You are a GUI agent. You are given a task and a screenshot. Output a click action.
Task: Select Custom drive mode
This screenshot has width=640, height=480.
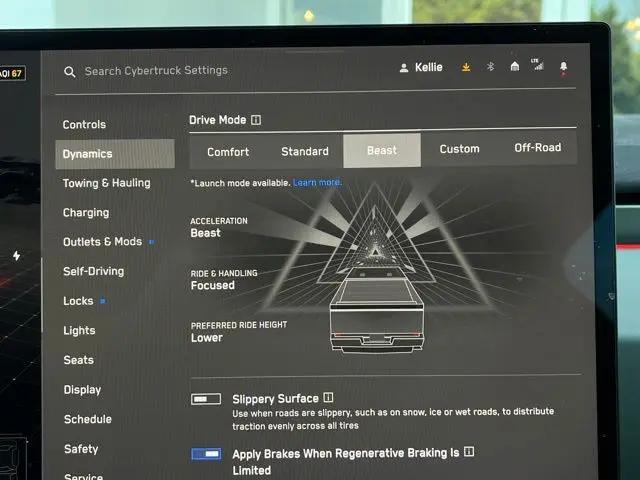click(460, 149)
